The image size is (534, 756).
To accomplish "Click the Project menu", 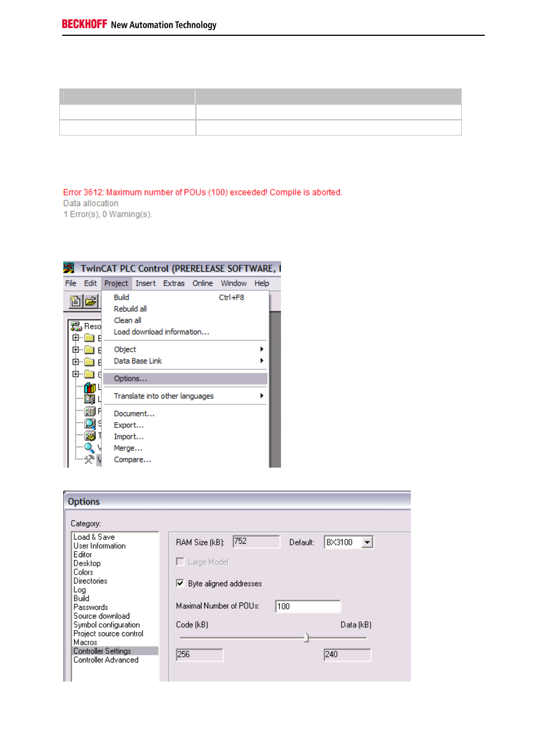I will pyautogui.click(x=116, y=283).
